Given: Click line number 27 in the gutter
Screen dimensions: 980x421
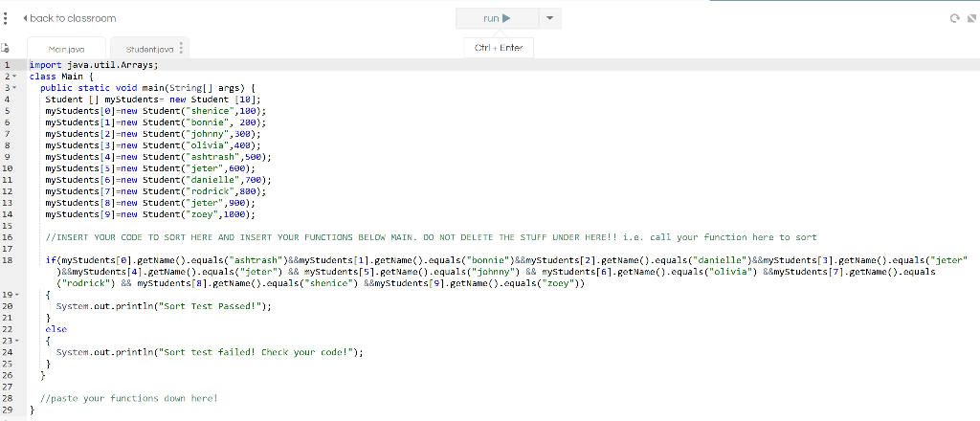Looking at the screenshot, I should click(x=8, y=387).
